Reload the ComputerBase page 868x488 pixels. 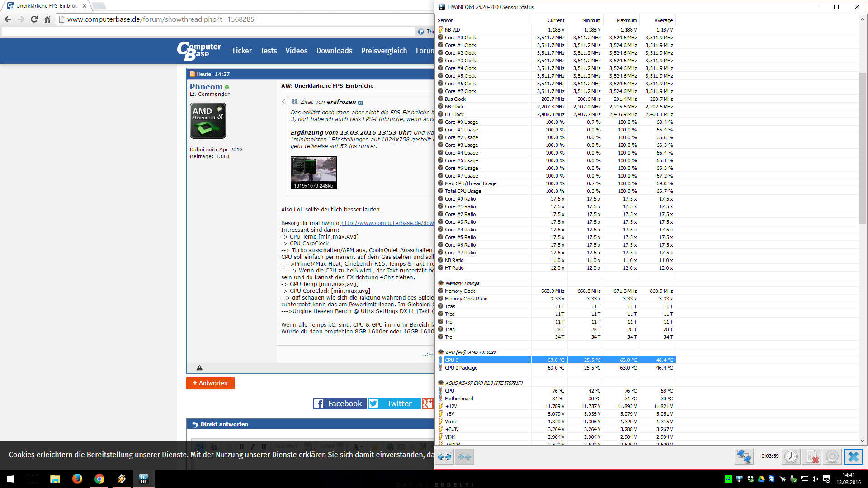(34, 19)
